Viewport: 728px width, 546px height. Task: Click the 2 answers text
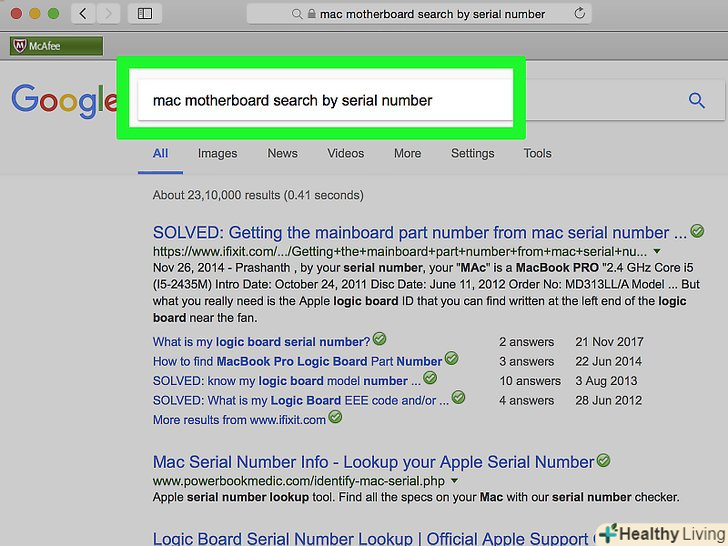[526, 342]
